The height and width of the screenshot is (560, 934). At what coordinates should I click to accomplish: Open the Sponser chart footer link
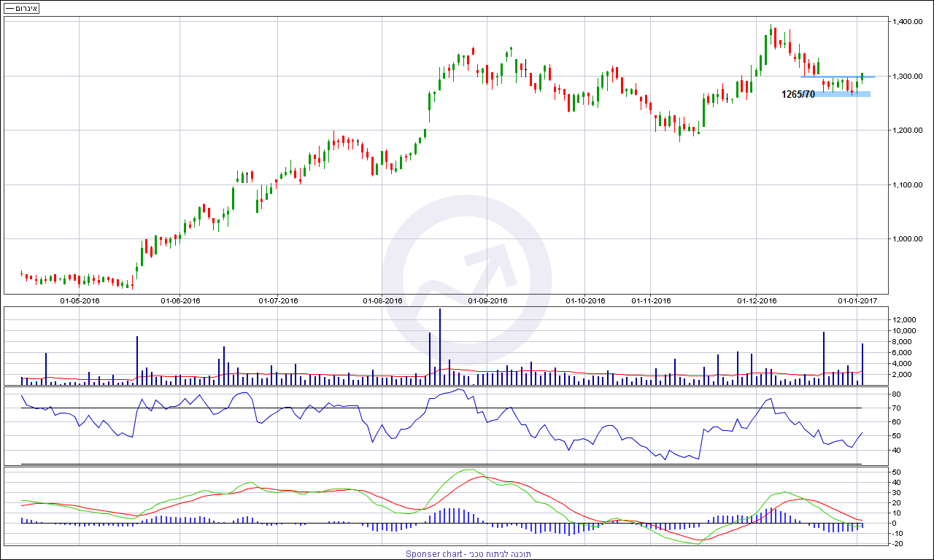tap(468, 554)
